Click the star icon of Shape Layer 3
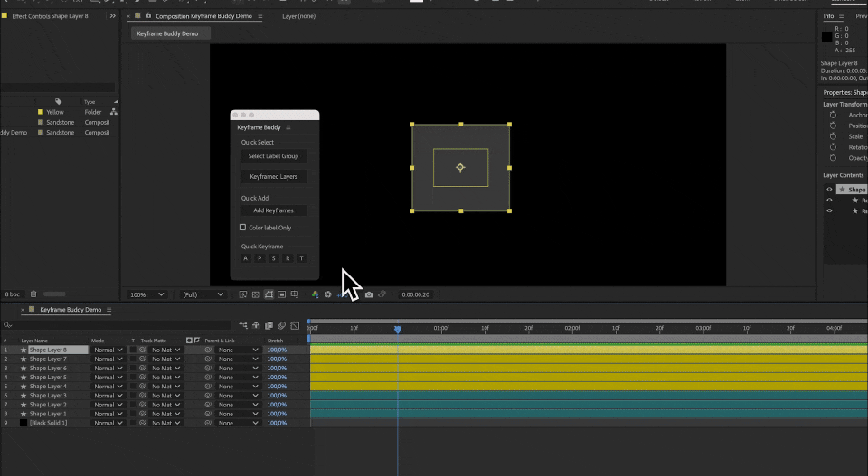 click(24, 396)
